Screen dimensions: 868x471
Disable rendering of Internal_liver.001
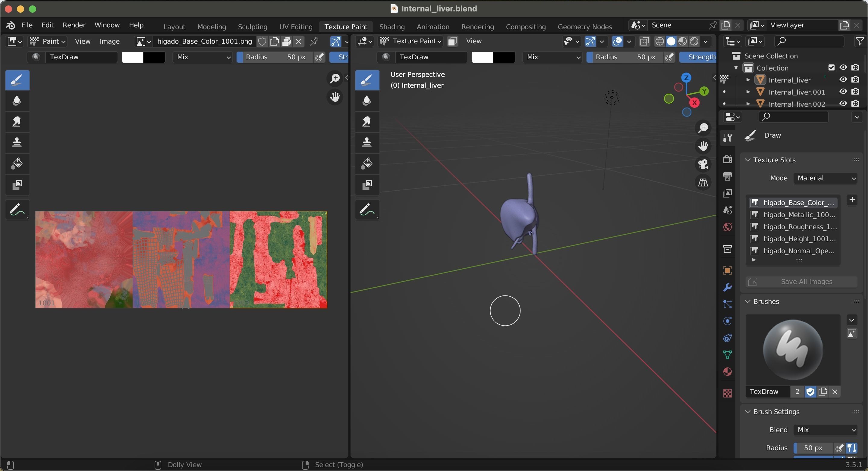(x=855, y=92)
